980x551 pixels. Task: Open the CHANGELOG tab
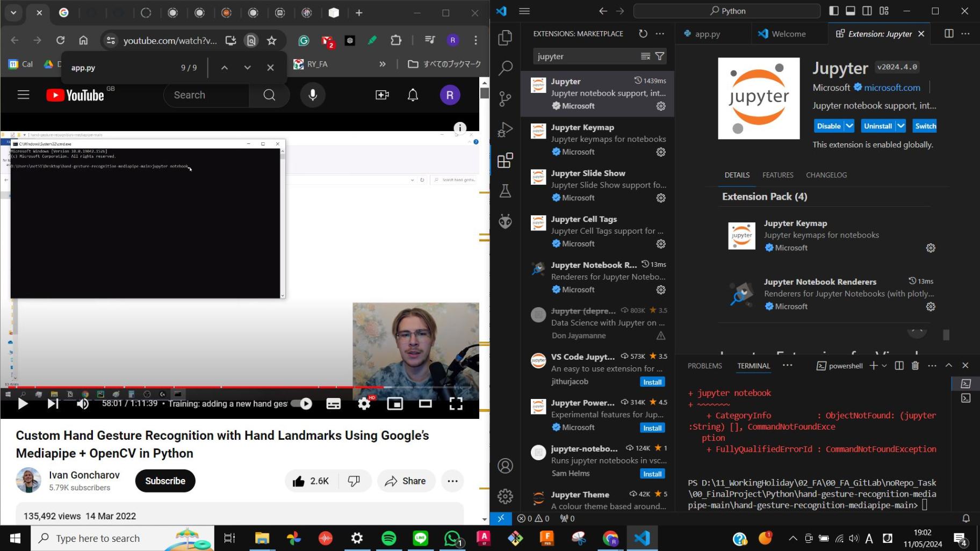point(826,175)
